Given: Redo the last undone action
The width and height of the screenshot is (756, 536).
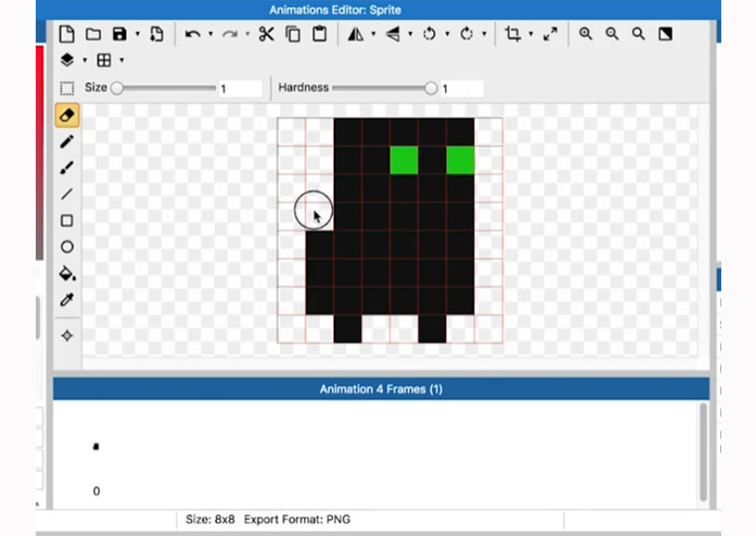Looking at the screenshot, I should [230, 35].
